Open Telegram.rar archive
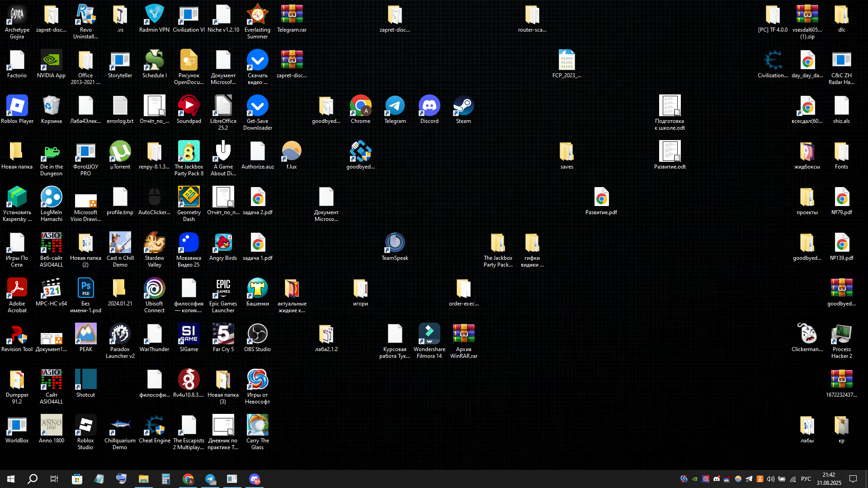Image resolution: width=868 pixels, height=488 pixels. pyautogui.click(x=292, y=19)
